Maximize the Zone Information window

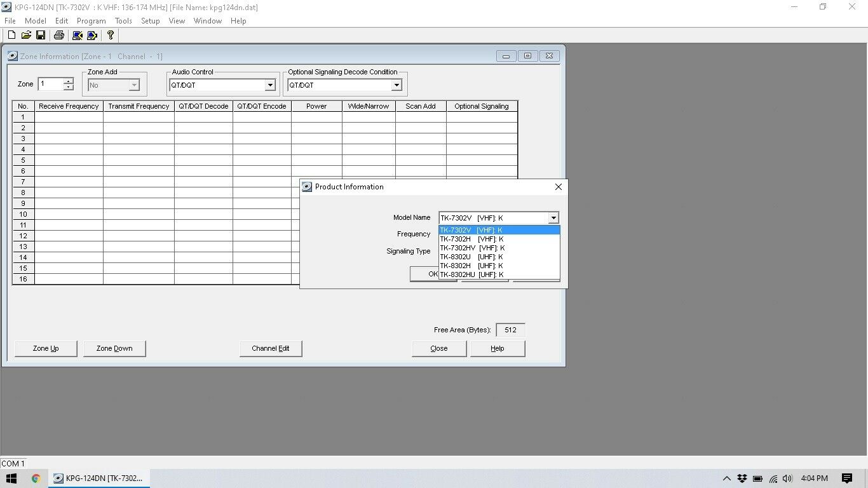pyautogui.click(x=527, y=56)
